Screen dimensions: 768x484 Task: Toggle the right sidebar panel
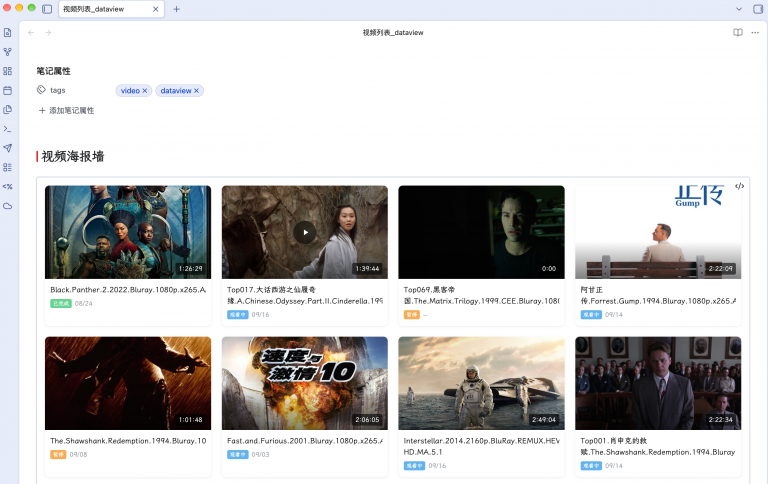pos(758,9)
